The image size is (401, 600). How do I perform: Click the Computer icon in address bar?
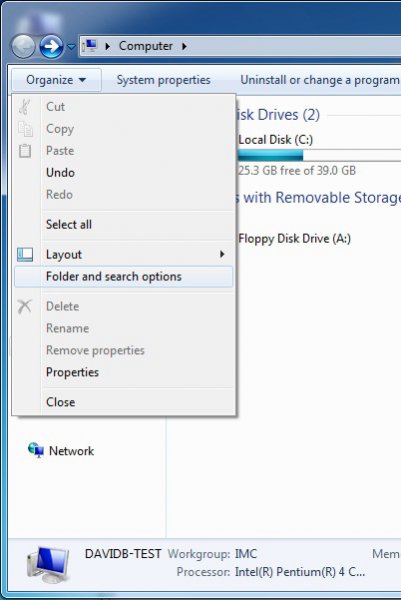[90, 46]
